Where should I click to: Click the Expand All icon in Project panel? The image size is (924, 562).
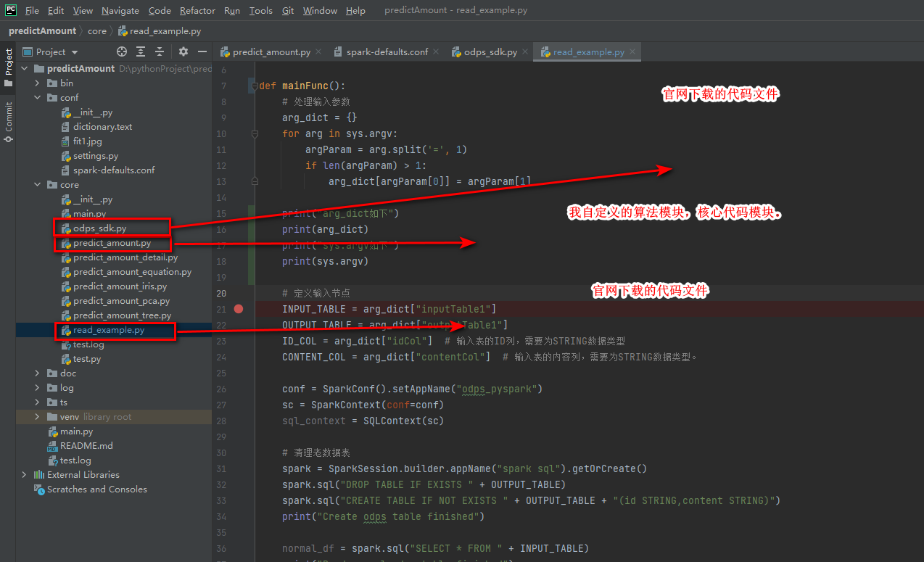click(141, 51)
